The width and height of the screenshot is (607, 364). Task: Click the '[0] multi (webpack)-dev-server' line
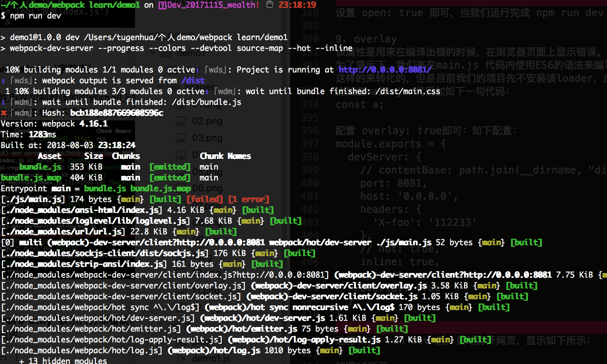pos(271,243)
